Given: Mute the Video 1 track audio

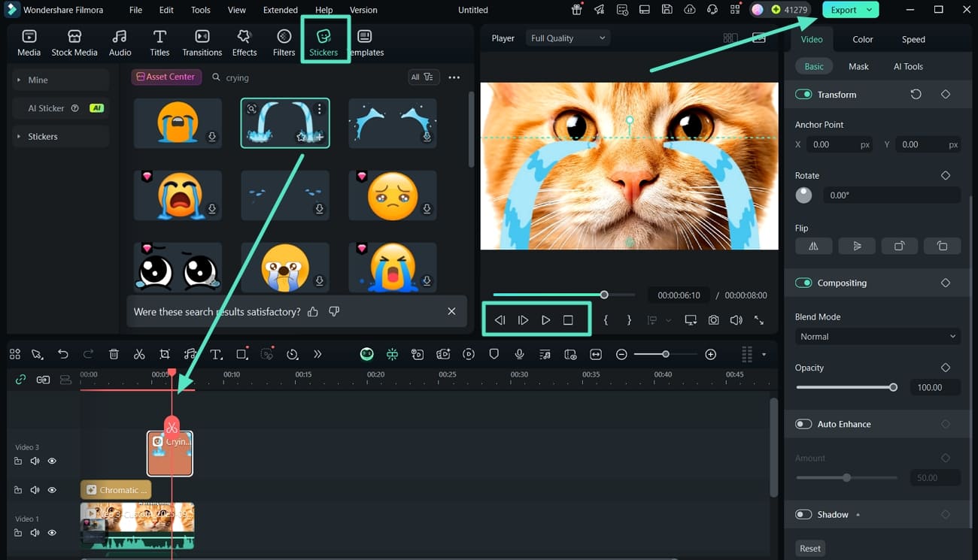Looking at the screenshot, I should pos(35,532).
